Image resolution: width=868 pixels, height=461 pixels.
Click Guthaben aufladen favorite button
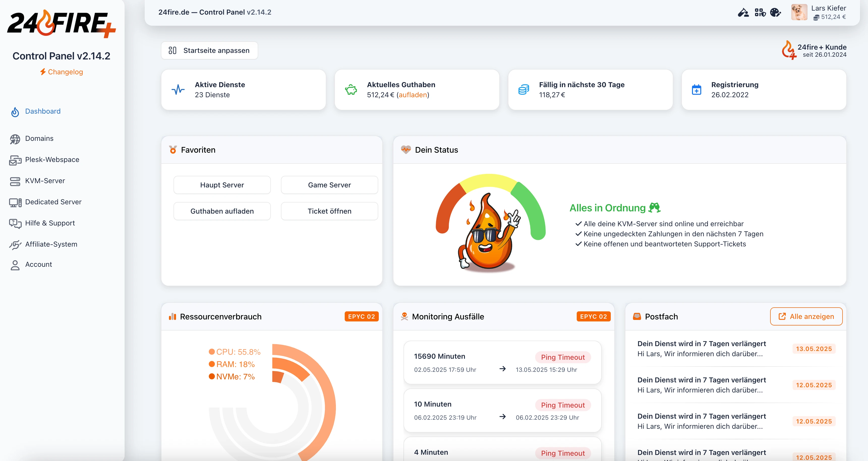[222, 211]
